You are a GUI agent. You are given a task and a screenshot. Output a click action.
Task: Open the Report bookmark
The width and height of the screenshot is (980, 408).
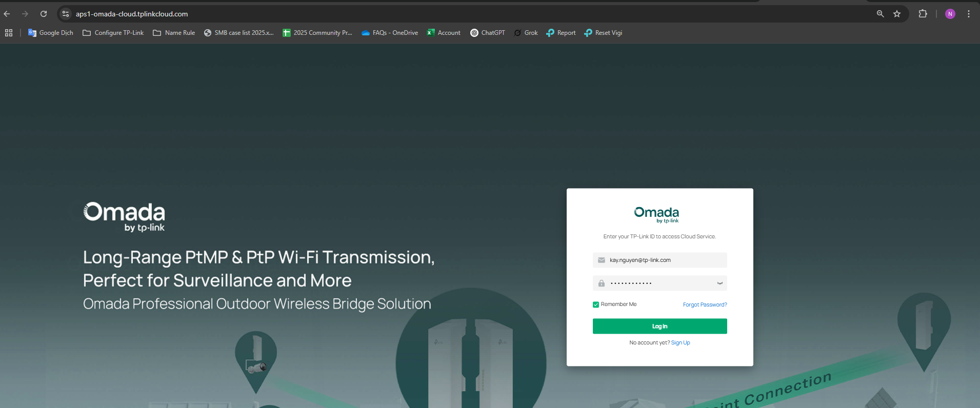(x=561, y=33)
